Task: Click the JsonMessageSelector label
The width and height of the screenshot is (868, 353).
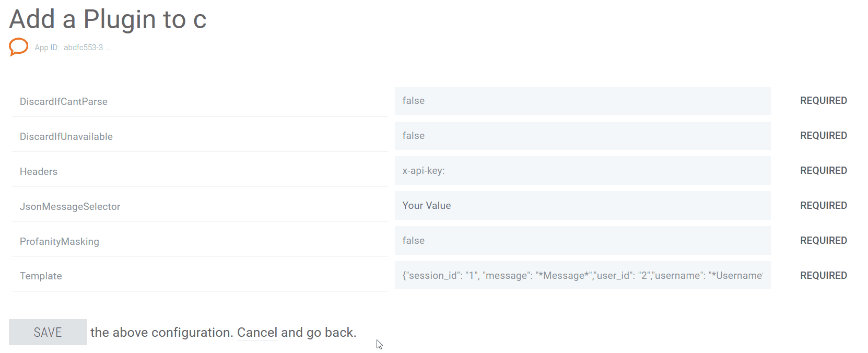Action: pos(70,207)
